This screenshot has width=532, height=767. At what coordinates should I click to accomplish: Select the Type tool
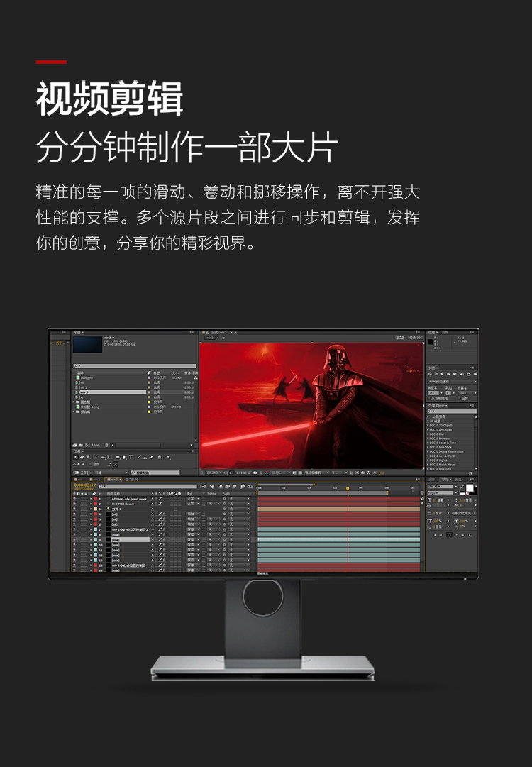pyautogui.click(x=131, y=457)
